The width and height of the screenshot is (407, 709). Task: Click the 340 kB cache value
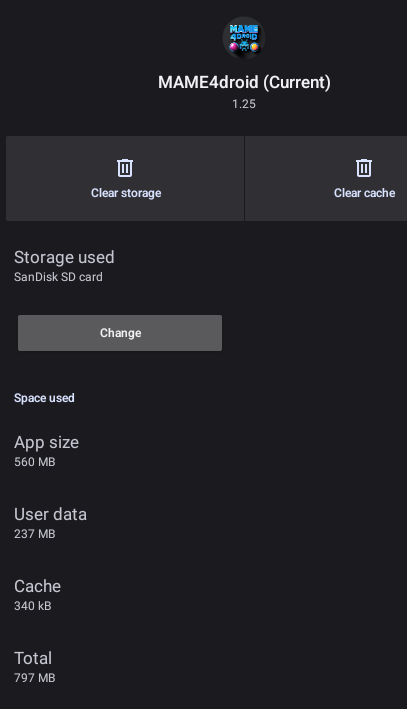pyautogui.click(x=33, y=605)
